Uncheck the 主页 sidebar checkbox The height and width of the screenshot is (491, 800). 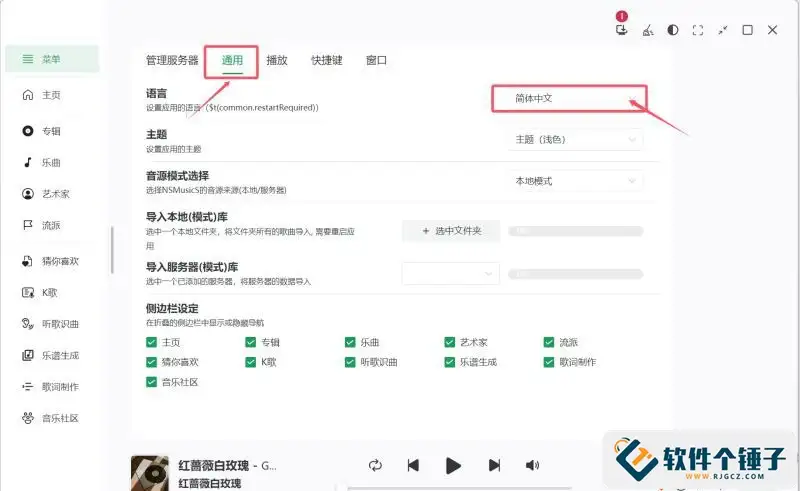[x=151, y=342]
